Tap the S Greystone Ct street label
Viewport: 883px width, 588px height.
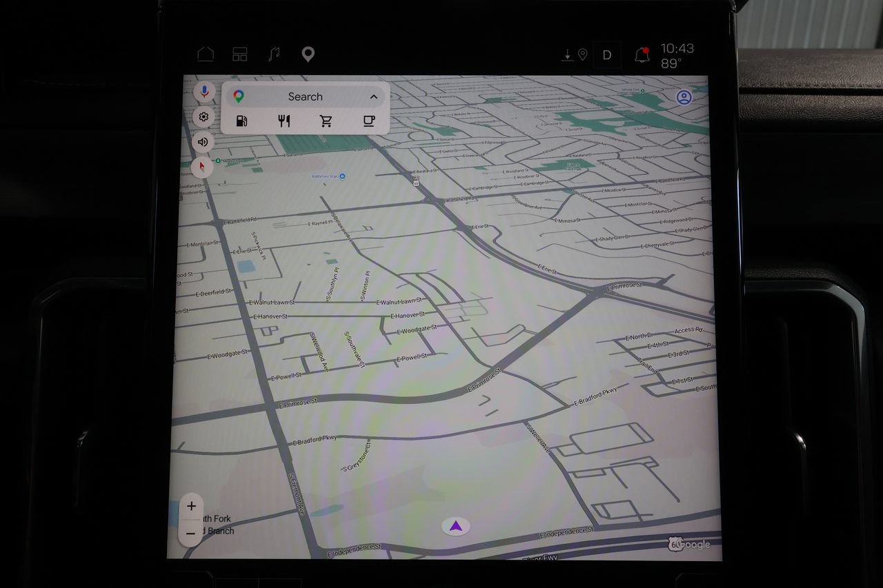coord(357,456)
